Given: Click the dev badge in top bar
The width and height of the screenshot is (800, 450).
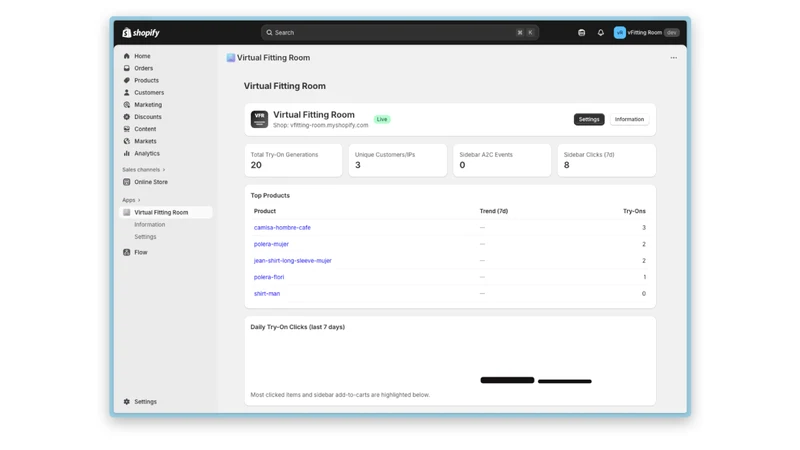Looking at the screenshot, I should coord(671,33).
